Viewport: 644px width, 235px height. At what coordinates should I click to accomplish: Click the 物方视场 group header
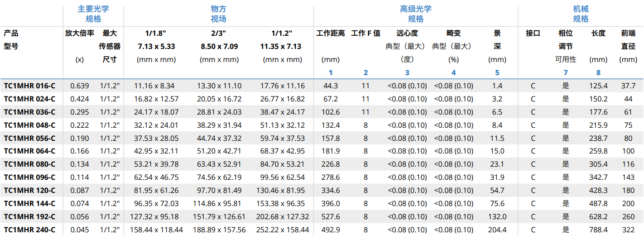tap(218, 14)
